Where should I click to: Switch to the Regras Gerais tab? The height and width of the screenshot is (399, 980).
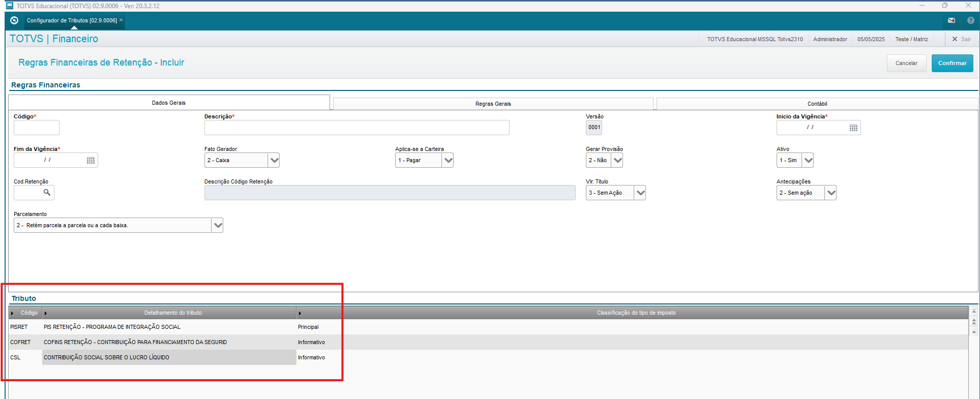pyautogui.click(x=493, y=104)
